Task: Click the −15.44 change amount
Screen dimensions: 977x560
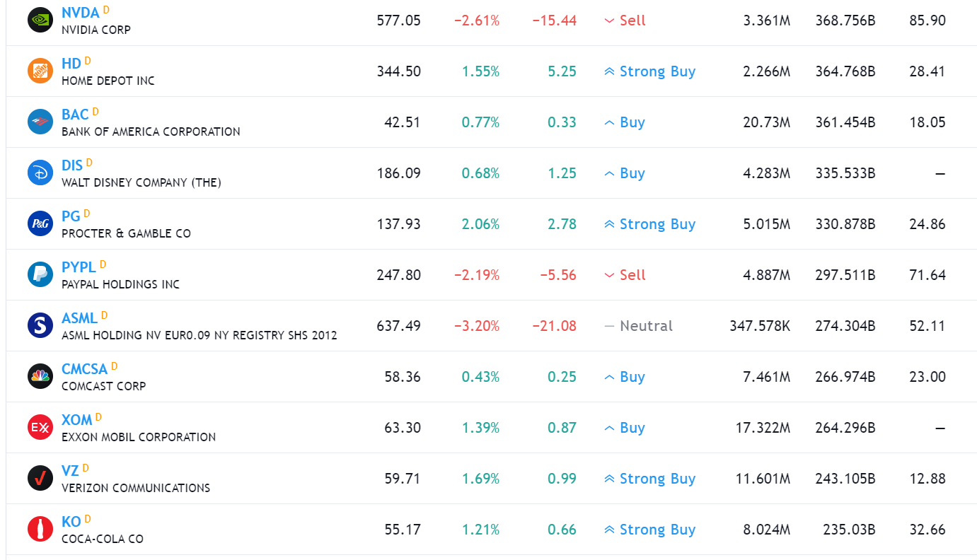Action: (x=554, y=21)
